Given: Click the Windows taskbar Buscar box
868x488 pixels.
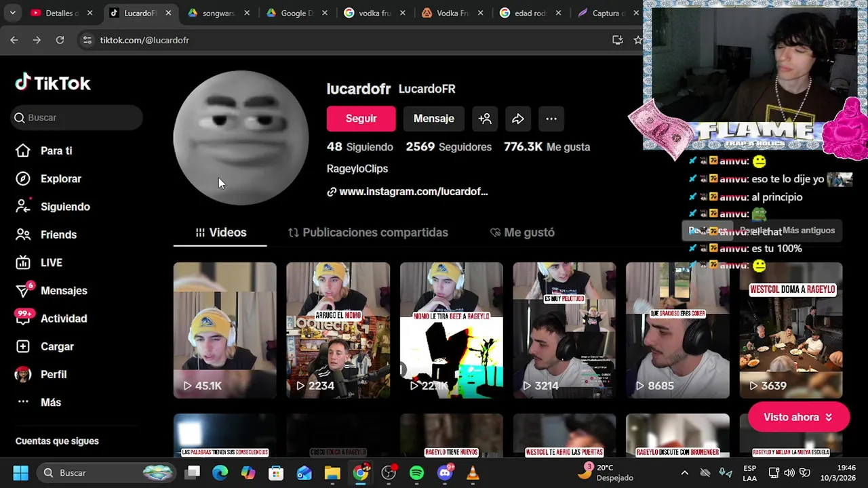Looking at the screenshot, I should coord(106,472).
